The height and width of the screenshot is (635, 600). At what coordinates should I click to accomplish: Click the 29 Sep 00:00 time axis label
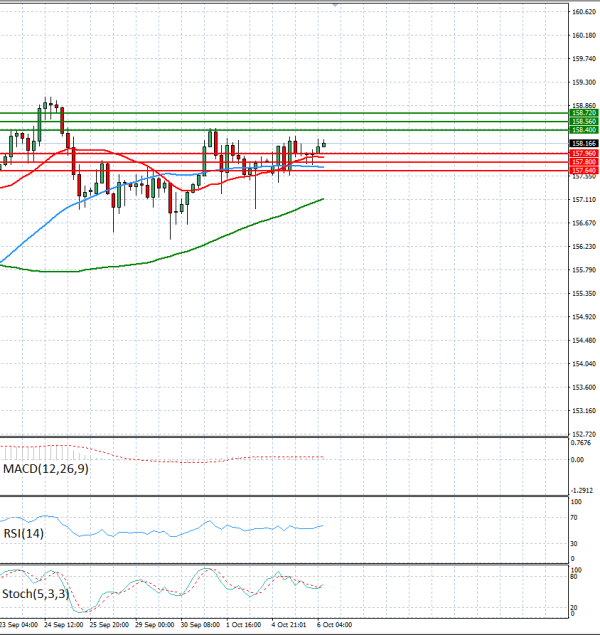pos(154,625)
